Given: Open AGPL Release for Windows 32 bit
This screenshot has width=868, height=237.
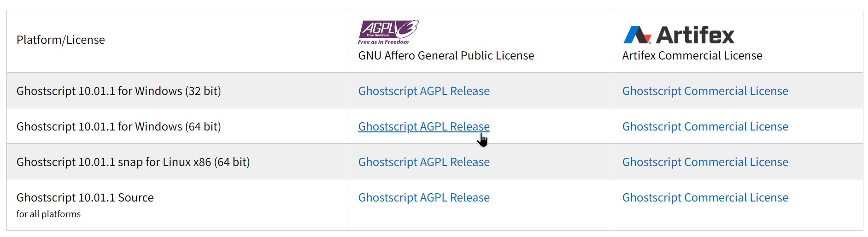Looking at the screenshot, I should click(x=424, y=91).
